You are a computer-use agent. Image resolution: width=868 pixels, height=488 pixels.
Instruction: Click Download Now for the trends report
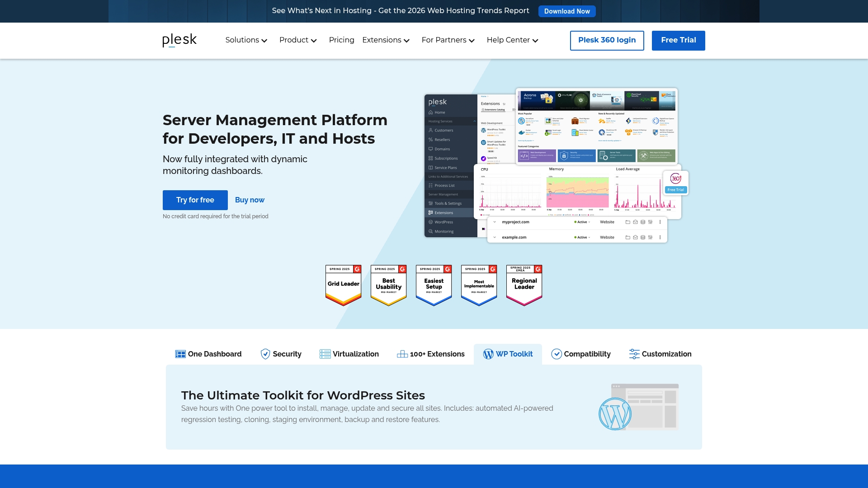click(x=567, y=11)
